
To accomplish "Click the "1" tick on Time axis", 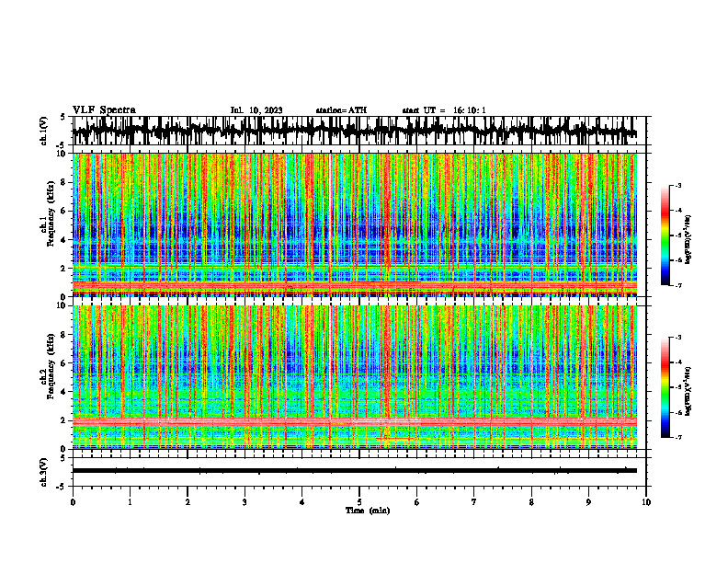I will pyautogui.click(x=130, y=502).
